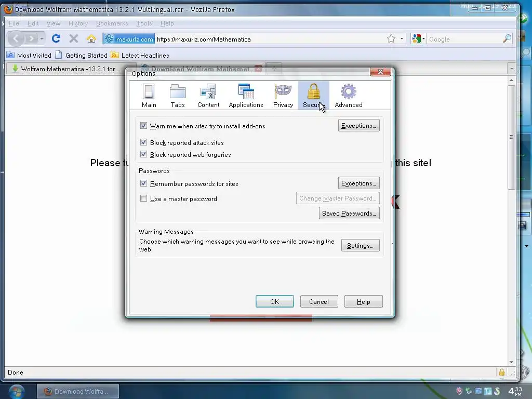This screenshot has height=399, width=532.
Task: Open the Getting Started bookmark
Action: click(x=82, y=55)
